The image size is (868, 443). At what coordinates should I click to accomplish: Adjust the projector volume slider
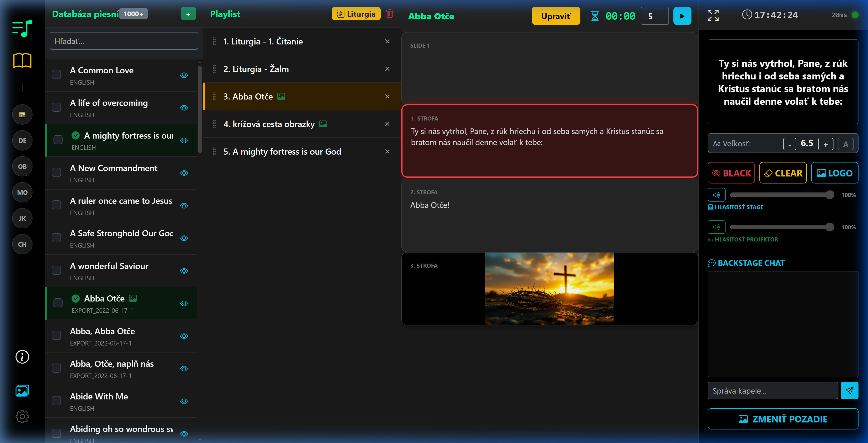[782, 227]
